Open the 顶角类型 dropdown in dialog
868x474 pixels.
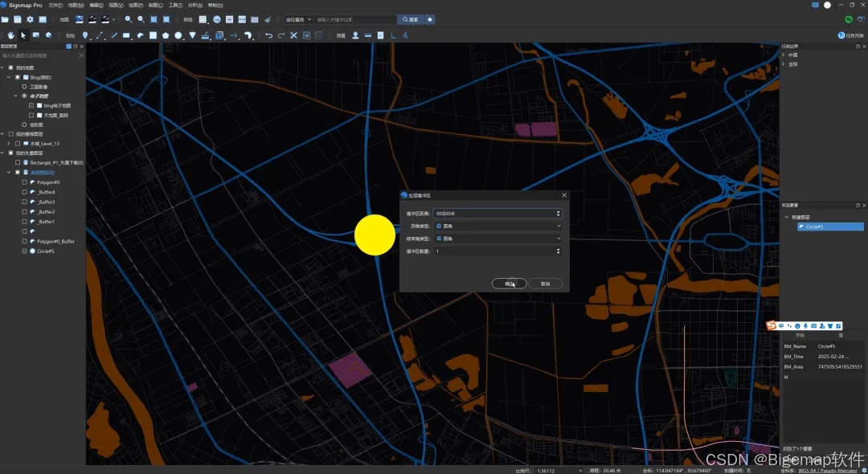click(x=497, y=226)
